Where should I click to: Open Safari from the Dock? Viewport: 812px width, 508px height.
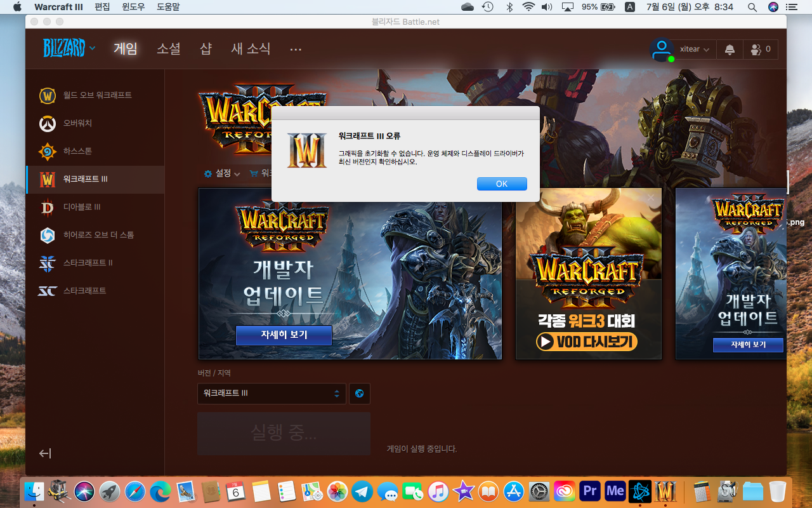[x=135, y=491]
